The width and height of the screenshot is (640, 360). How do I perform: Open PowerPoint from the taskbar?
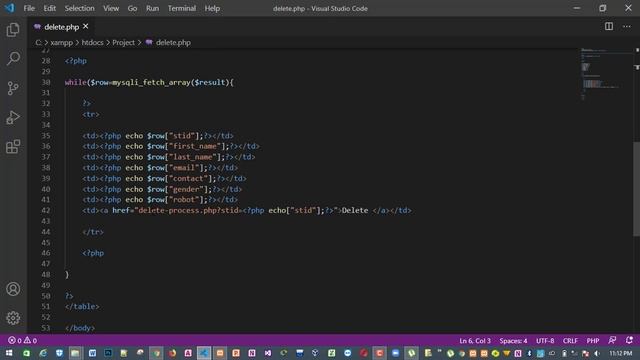pyautogui.click(x=236, y=353)
